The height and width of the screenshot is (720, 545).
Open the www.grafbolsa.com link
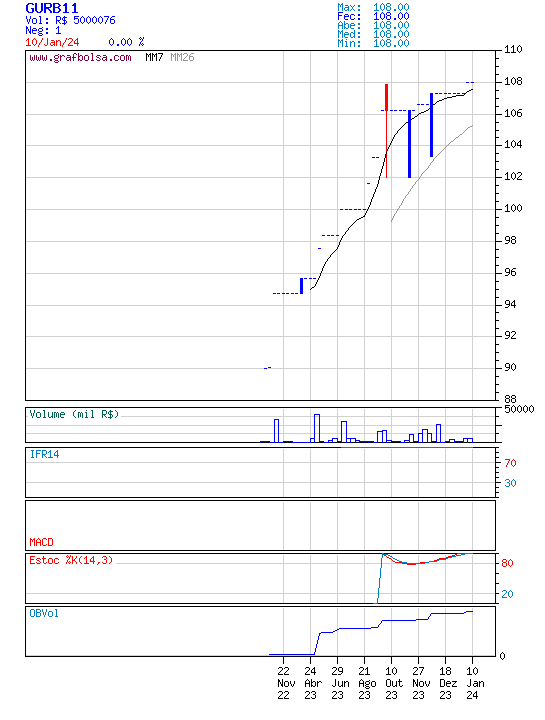click(x=80, y=57)
